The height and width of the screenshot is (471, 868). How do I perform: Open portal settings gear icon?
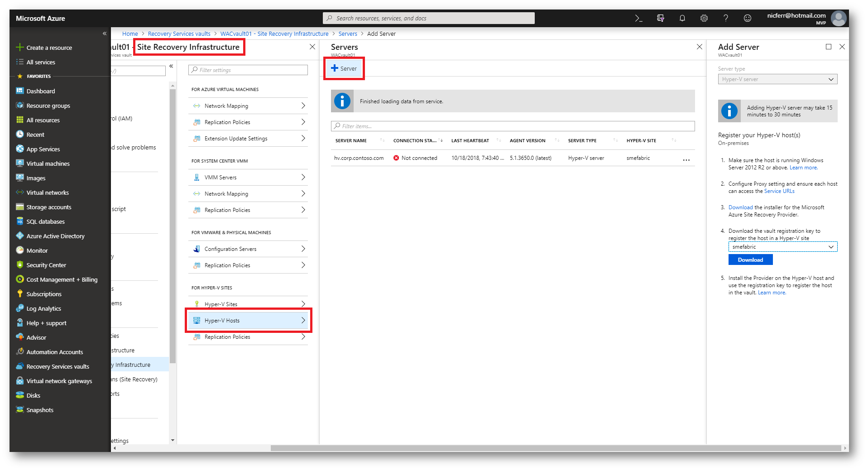(x=704, y=18)
